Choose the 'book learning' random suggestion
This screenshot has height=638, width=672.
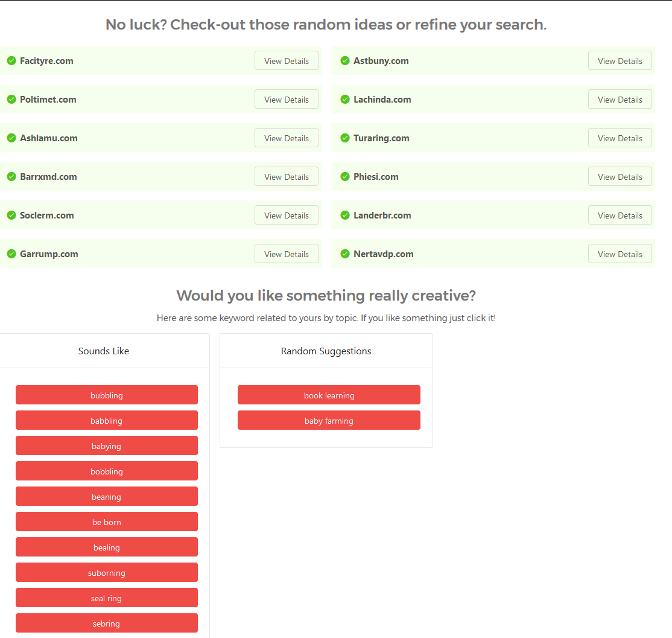click(x=329, y=395)
